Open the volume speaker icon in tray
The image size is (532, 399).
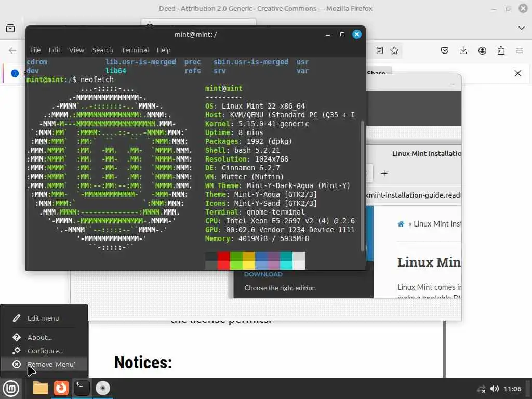(x=495, y=389)
